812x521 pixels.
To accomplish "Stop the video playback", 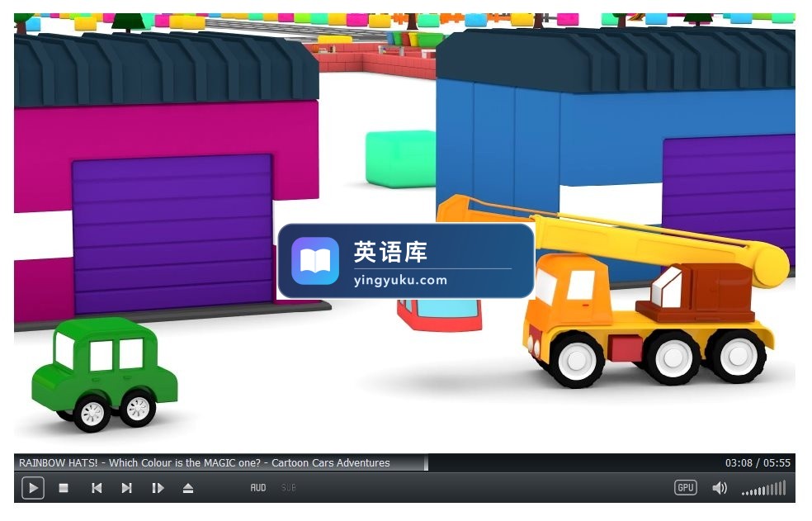I will (x=64, y=488).
